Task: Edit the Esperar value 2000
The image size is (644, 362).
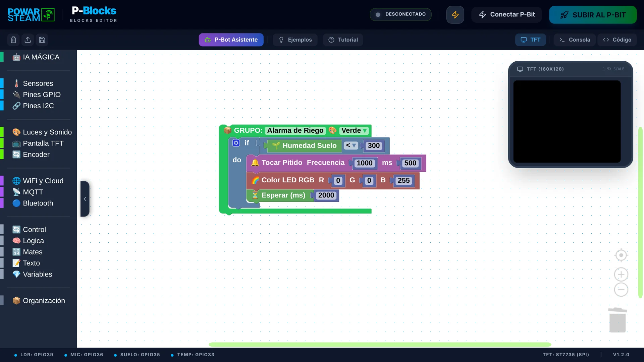Action: pos(326,195)
